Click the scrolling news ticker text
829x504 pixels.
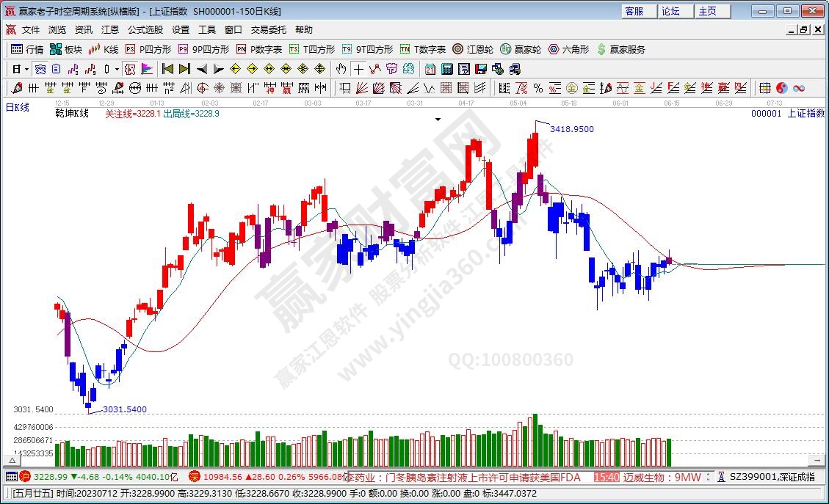[463, 477]
